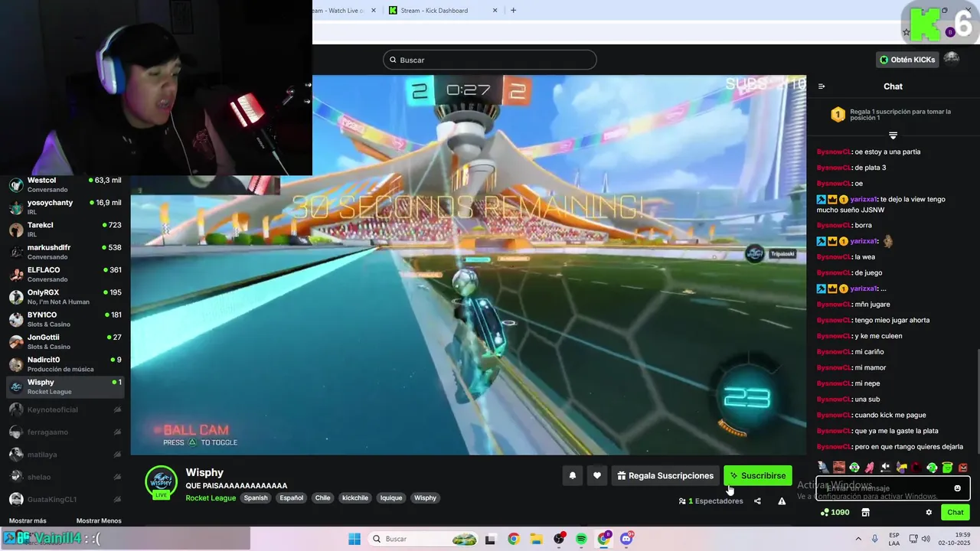Show hidden tray icons chevron

click(x=857, y=539)
